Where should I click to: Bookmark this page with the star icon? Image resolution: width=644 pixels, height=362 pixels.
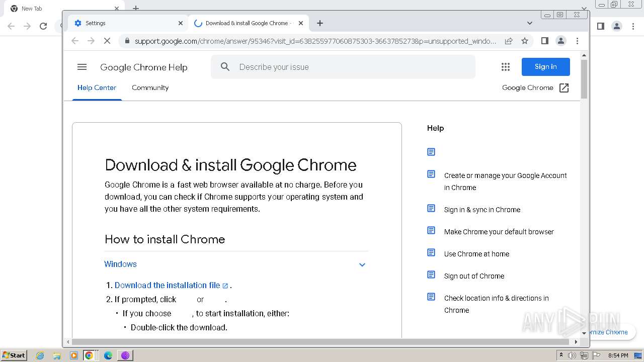pos(525,41)
